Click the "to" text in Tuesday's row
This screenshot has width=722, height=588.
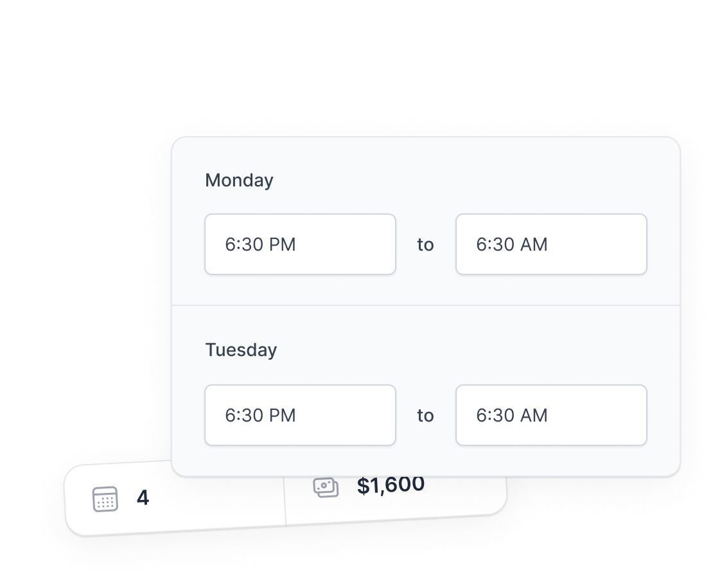[425, 416]
